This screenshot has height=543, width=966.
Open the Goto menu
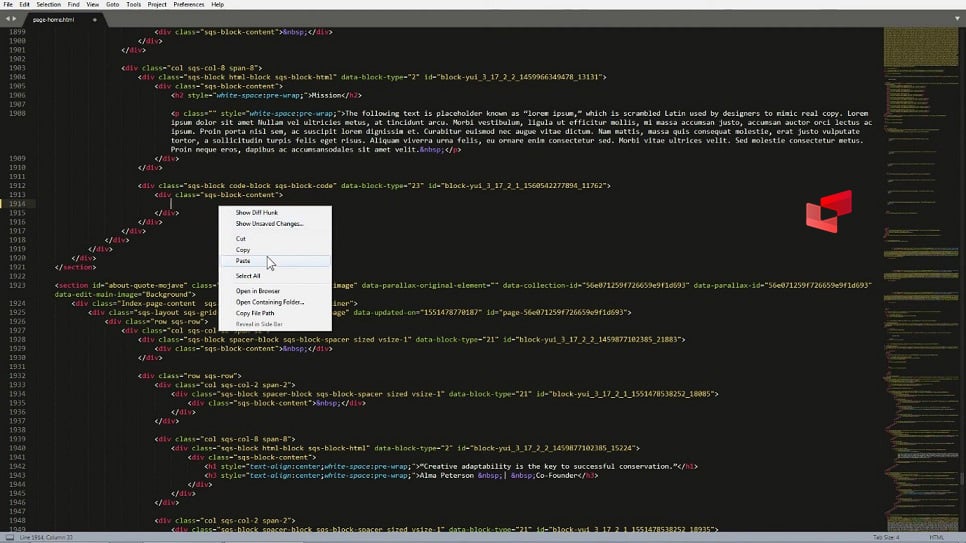tap(112, 4)
